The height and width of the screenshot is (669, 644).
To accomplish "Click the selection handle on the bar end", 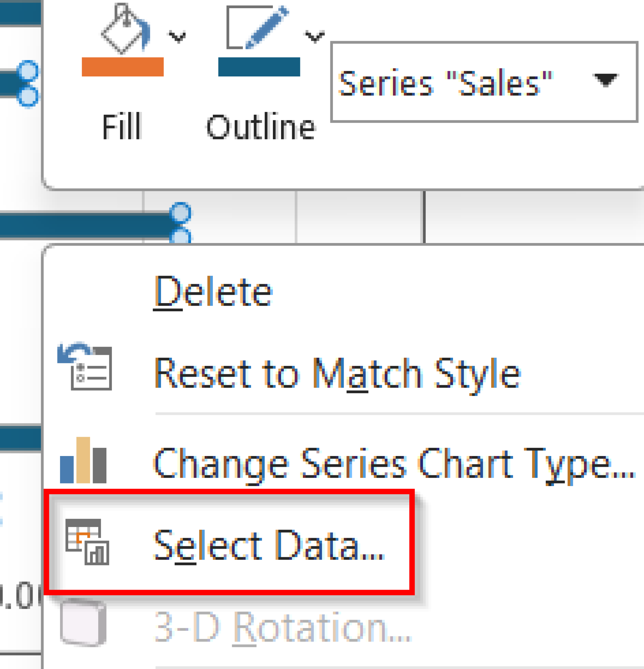I will click(181, 213).
